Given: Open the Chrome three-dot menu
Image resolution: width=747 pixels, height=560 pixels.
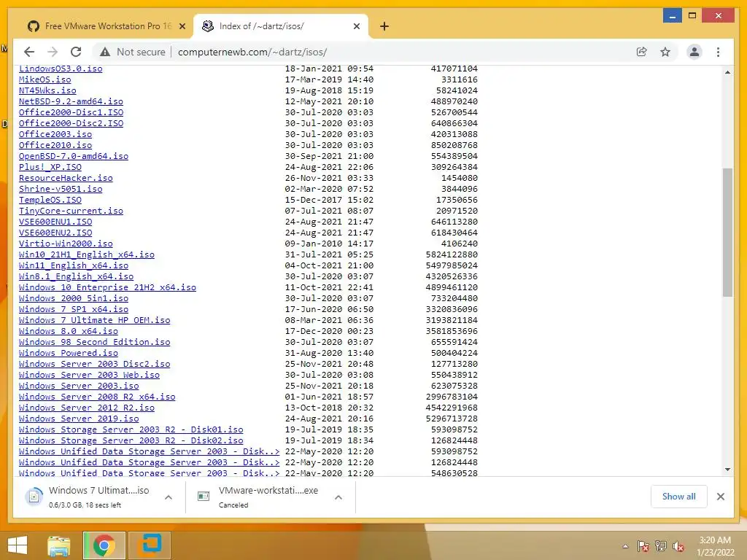Looking at the screenshot, I should [x=718, y=52].
